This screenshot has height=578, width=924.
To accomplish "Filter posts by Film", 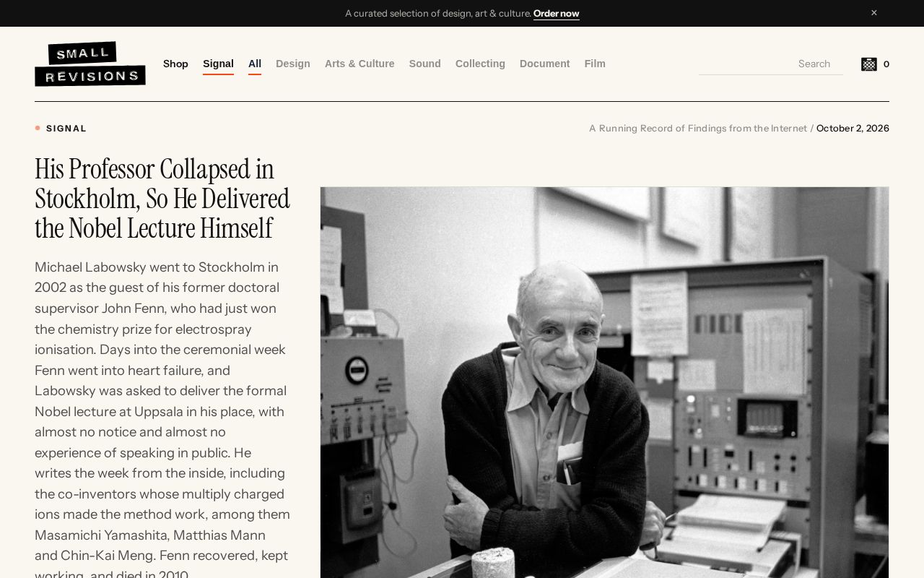I will [x=595, y=64].
